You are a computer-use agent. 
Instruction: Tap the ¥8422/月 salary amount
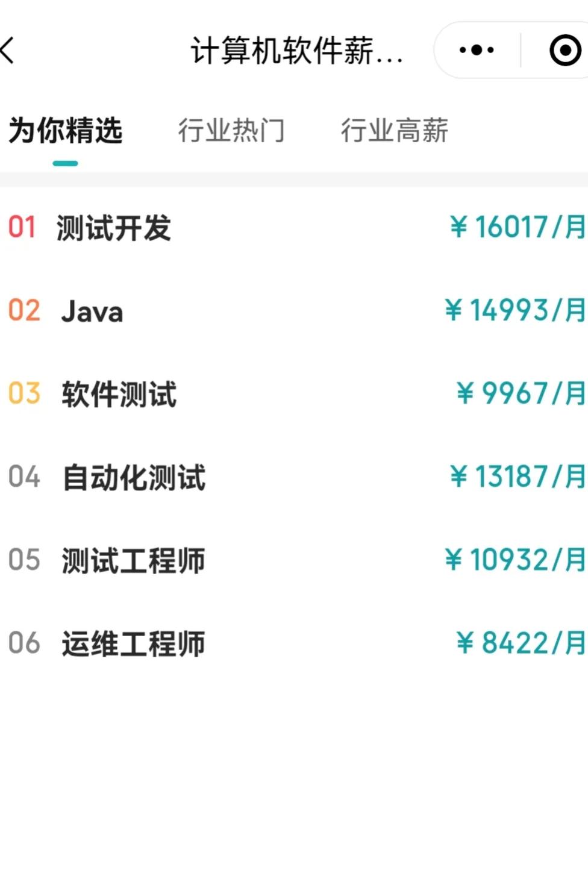pyautogui.click(x=521, y=643)
